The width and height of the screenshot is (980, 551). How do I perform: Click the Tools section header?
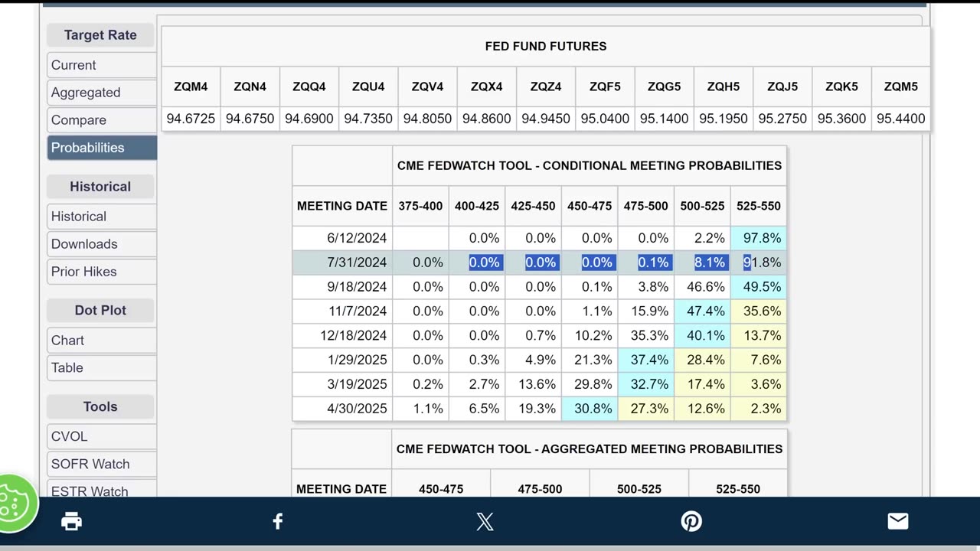click(x=100, y=406)
